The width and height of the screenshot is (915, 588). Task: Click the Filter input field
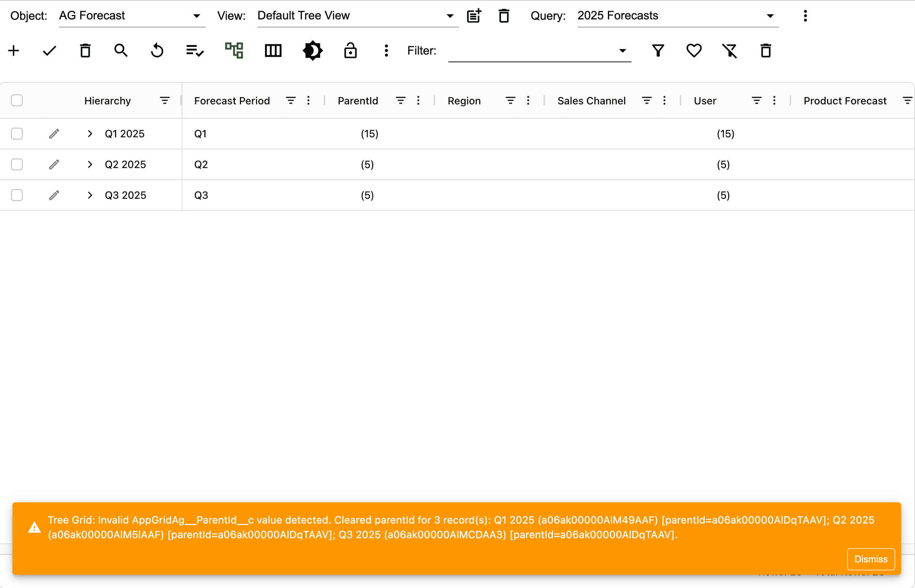[x=533, y=51]
